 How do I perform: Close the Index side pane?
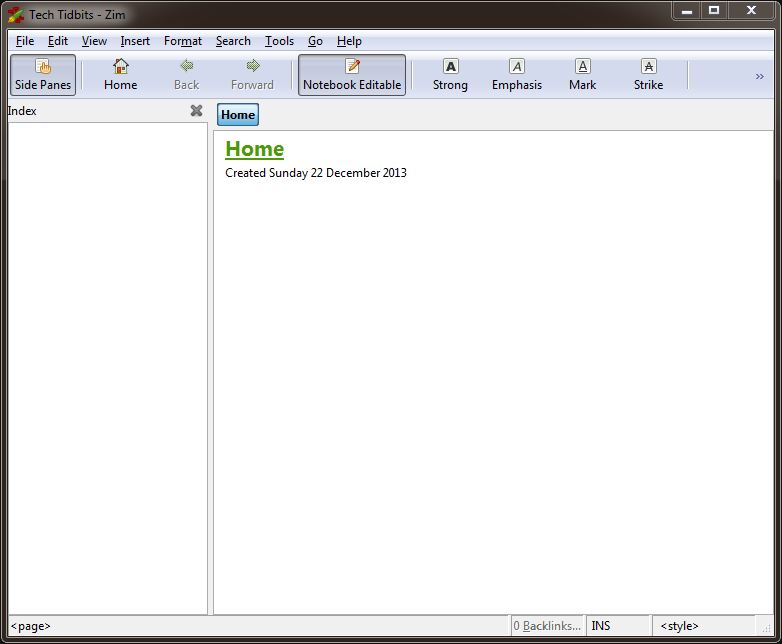tap(196, 110)
